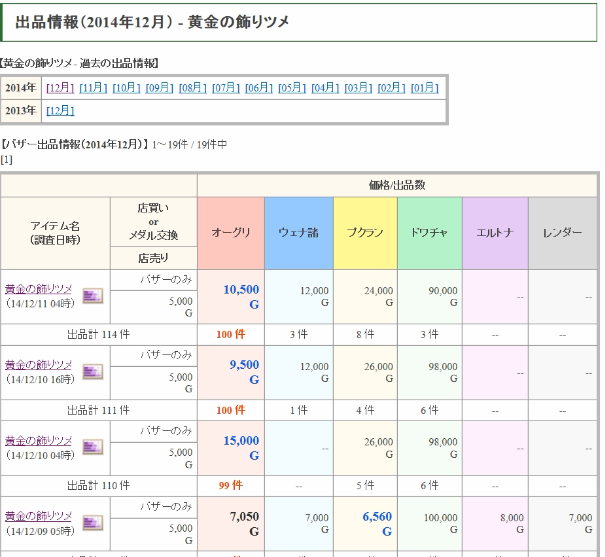Click page number [1] indicator
Image resolution: width=605 pixels, height=557 pixels.
[x=7, y=160]
